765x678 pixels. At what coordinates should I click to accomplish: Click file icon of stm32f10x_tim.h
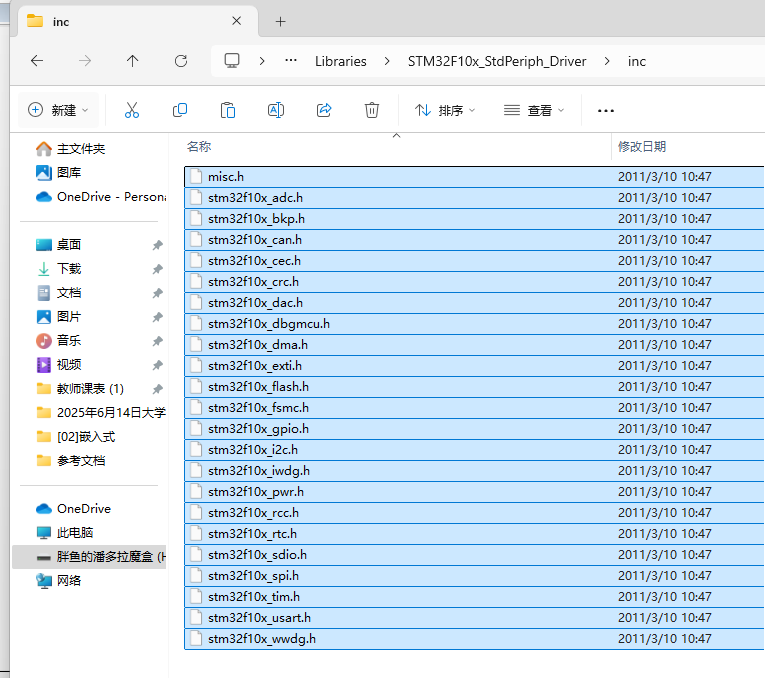pos(196,597)
